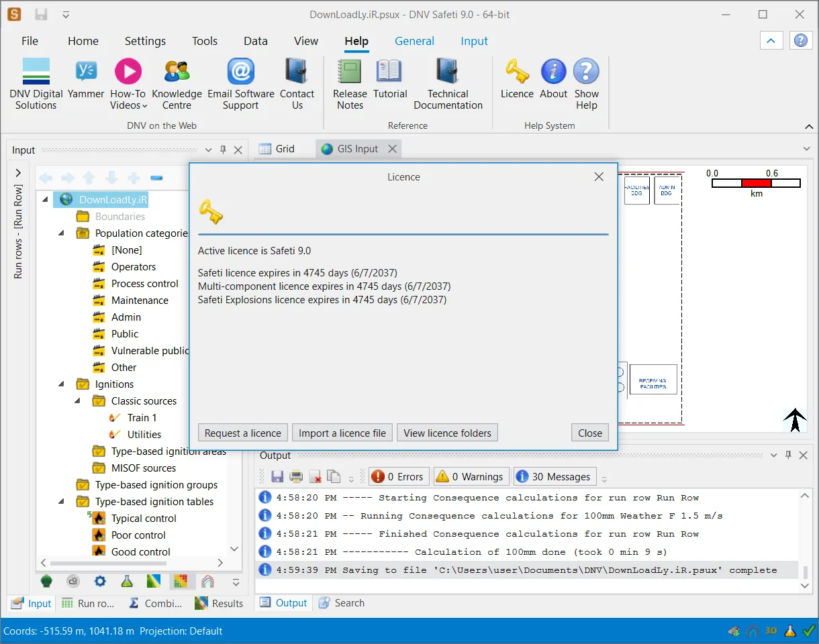
Task: Select the Operators tree item
Action: click(x=134, y=266)
